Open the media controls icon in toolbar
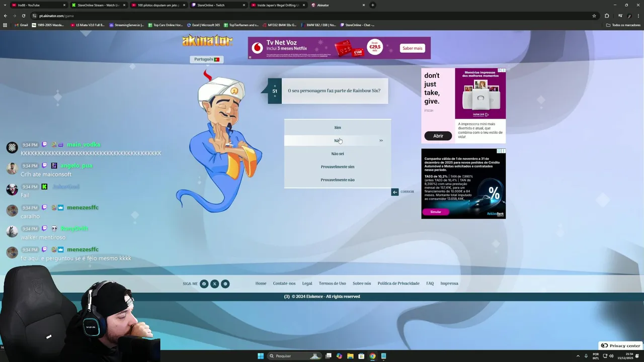Image resolution: width=644 pixels, height=362 pixels. (x=620, y=16)
